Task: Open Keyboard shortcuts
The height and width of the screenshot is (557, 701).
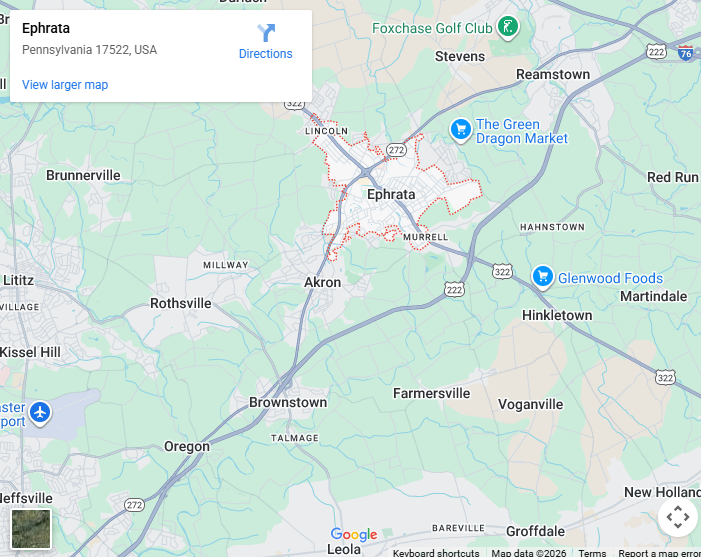Action: 436,553
